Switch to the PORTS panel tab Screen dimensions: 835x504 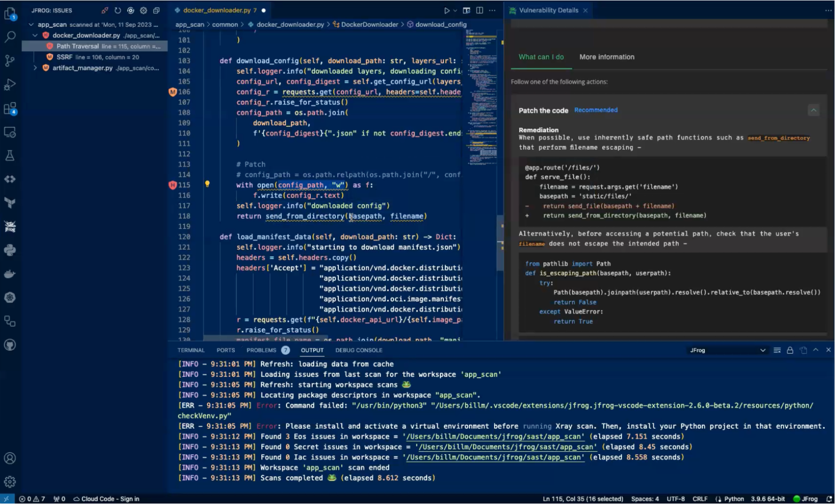[226, 350]
